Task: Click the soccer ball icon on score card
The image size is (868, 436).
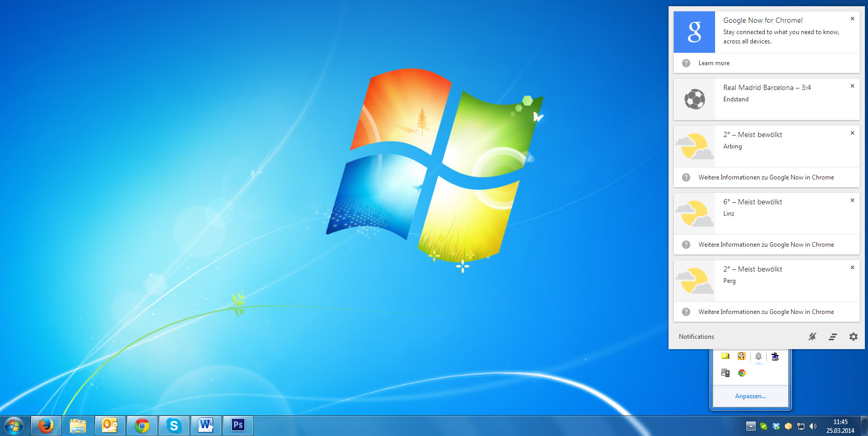Action: point(694,99)
